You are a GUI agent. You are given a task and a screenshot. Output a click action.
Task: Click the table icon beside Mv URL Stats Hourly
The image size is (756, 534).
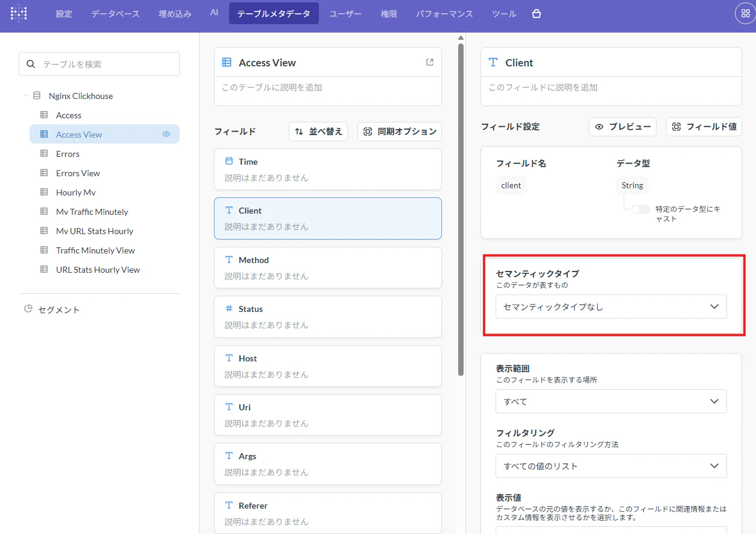click(x=44, y=230)
